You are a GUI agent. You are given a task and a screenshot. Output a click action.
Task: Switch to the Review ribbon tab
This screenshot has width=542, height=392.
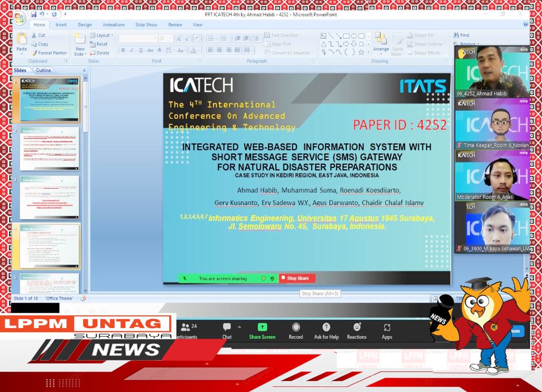[x=175, y=25]
